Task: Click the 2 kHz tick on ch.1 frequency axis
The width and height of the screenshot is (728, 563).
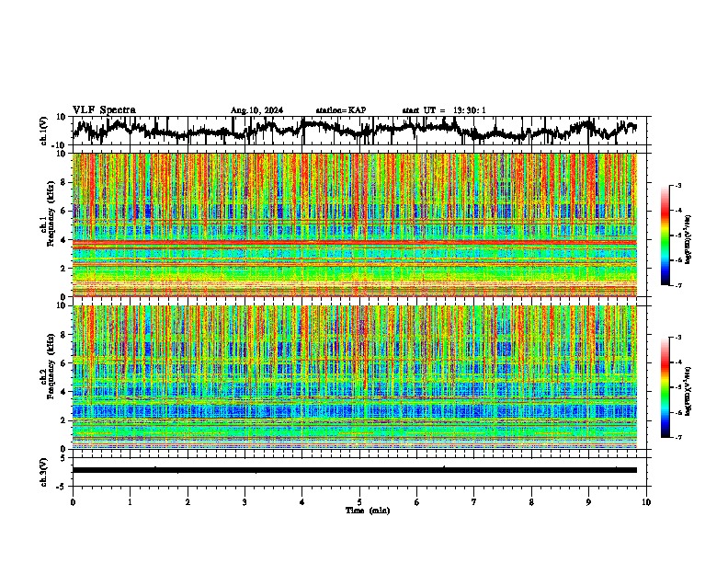Action: (63, 269)
